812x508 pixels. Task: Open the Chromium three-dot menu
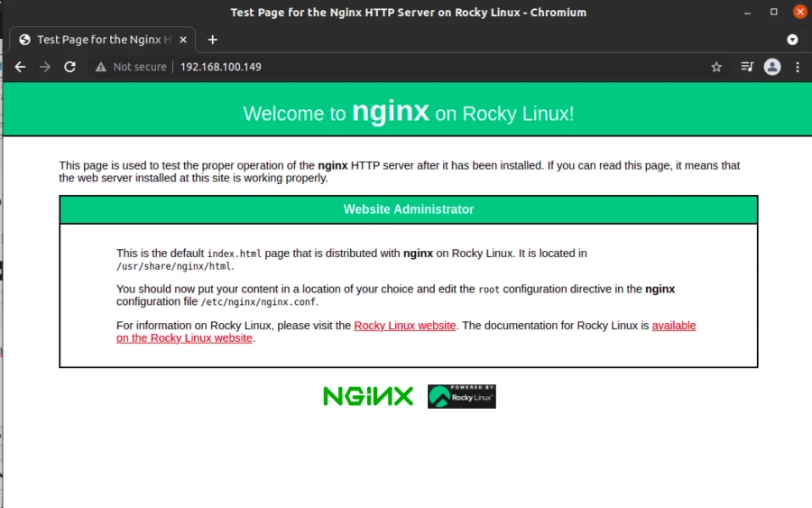click(798, 67)
